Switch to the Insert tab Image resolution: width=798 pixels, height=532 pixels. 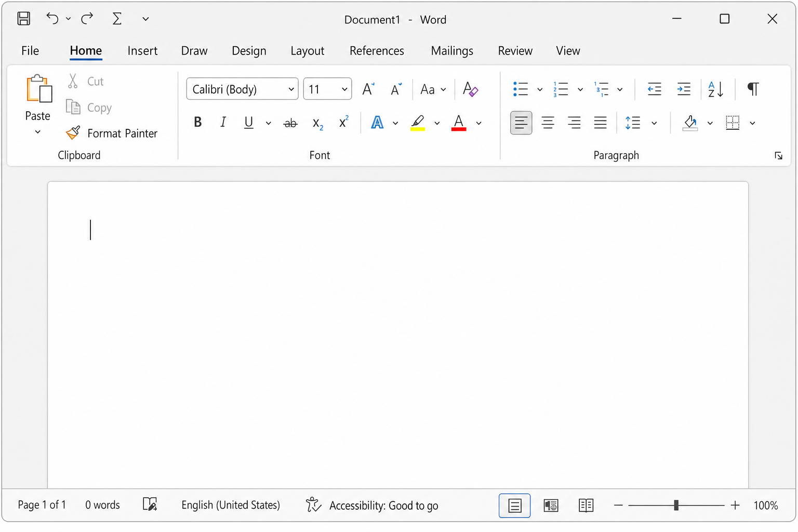[x=142, y=51]
